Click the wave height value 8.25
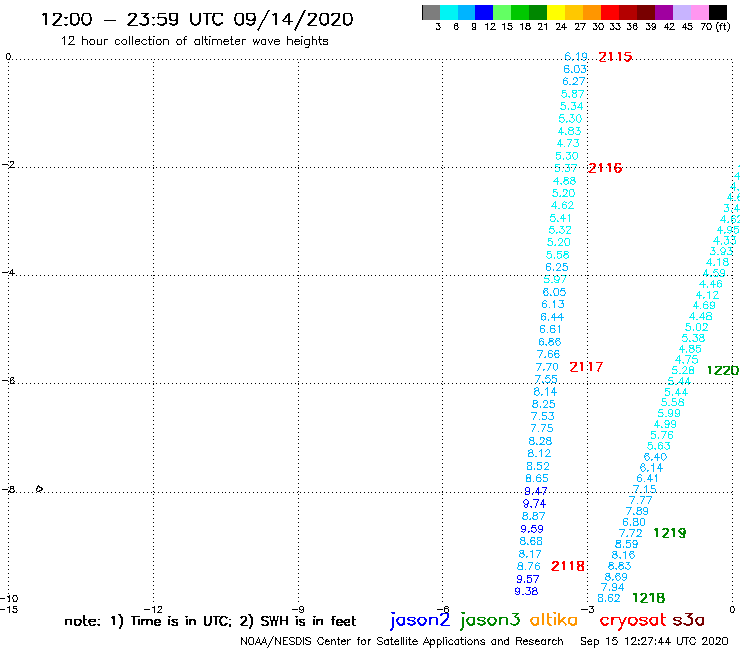The height and width of the screenshot is (650, 740). pos(544,404)
